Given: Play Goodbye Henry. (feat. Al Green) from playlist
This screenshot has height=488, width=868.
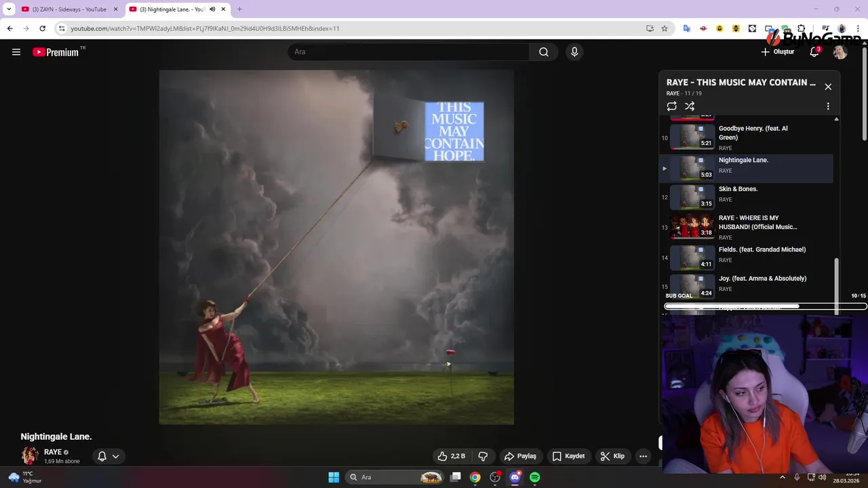Looking at the screenshot, I should [747, 138].
